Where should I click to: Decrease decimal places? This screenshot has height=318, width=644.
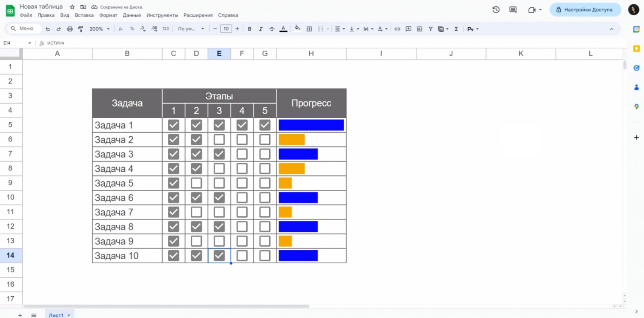[x=143, y=29]
